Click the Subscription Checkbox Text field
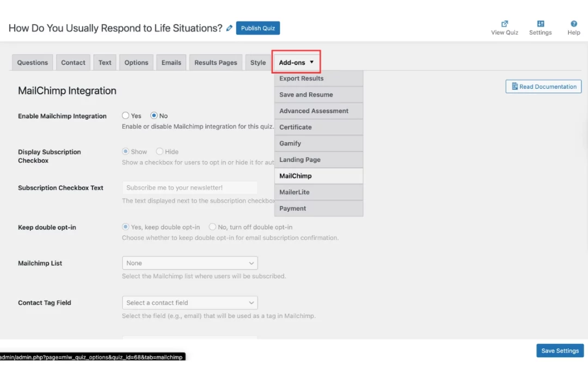The image size is (588, 392). (189, 187)
